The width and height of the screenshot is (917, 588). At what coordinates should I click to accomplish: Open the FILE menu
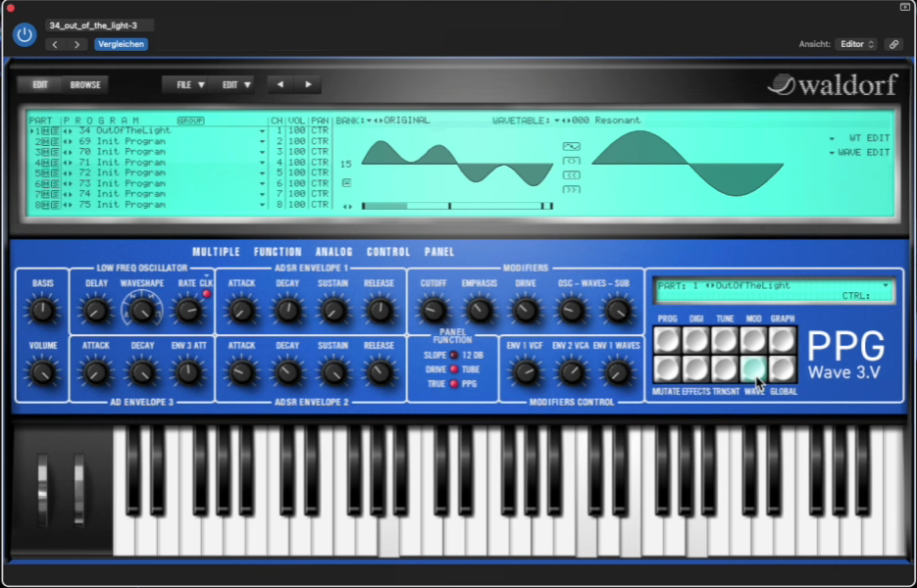point(190,84)
